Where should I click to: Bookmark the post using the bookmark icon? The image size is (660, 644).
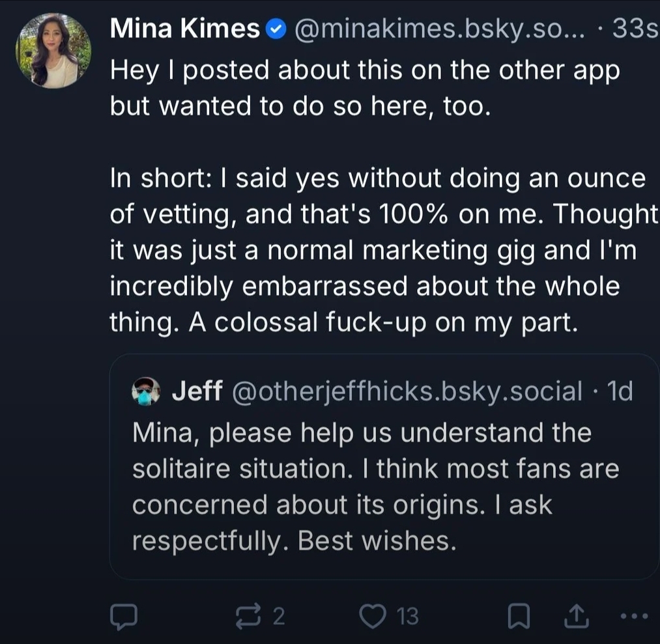pos(518,615)
